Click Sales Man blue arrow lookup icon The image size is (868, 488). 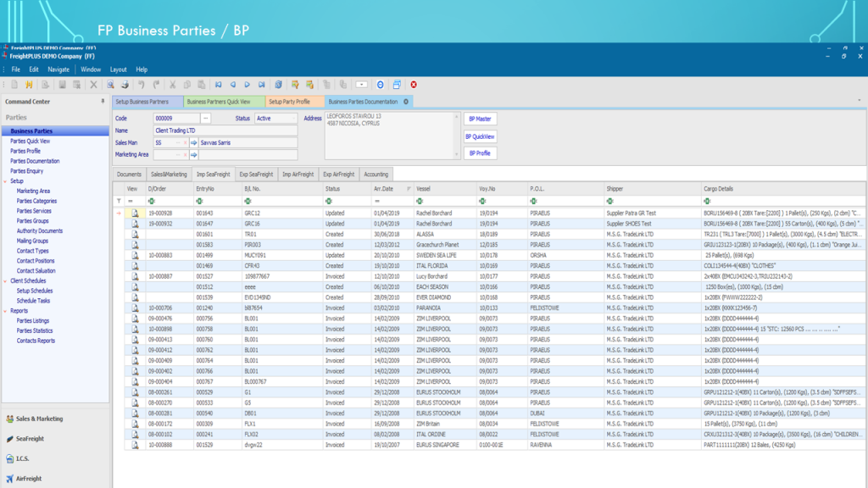click(x=193, y=143)
